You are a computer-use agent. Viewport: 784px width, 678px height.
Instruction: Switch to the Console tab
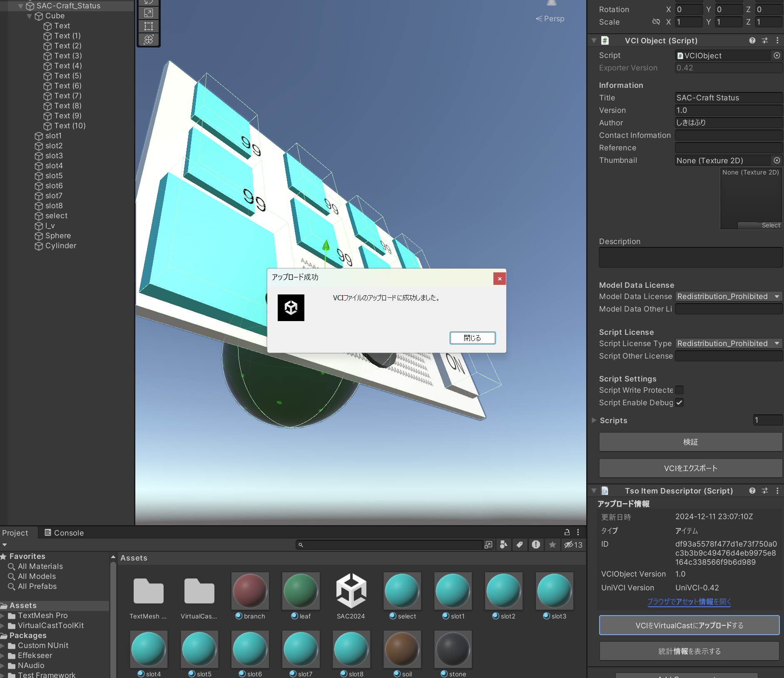pos(64,533)
